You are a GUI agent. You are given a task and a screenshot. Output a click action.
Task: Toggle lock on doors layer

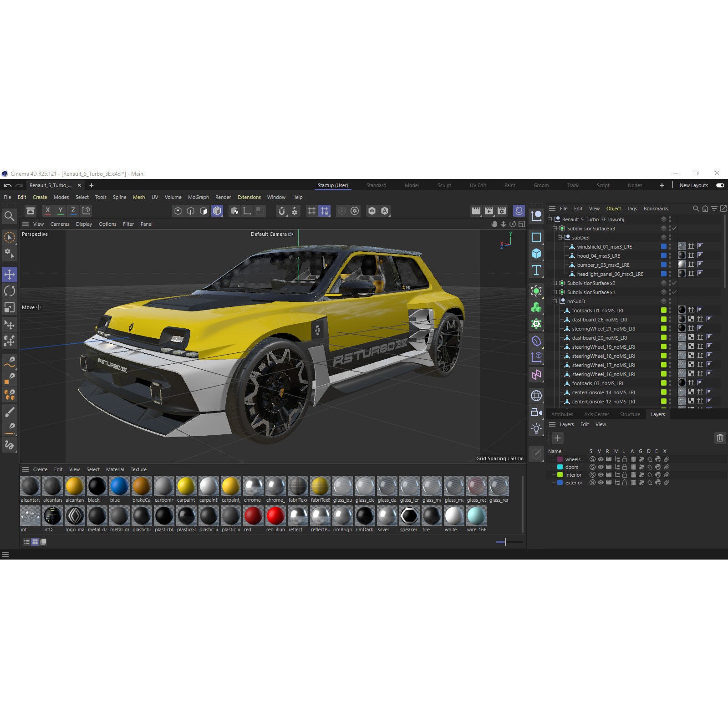pyautogui.click(x=625, y=467)
